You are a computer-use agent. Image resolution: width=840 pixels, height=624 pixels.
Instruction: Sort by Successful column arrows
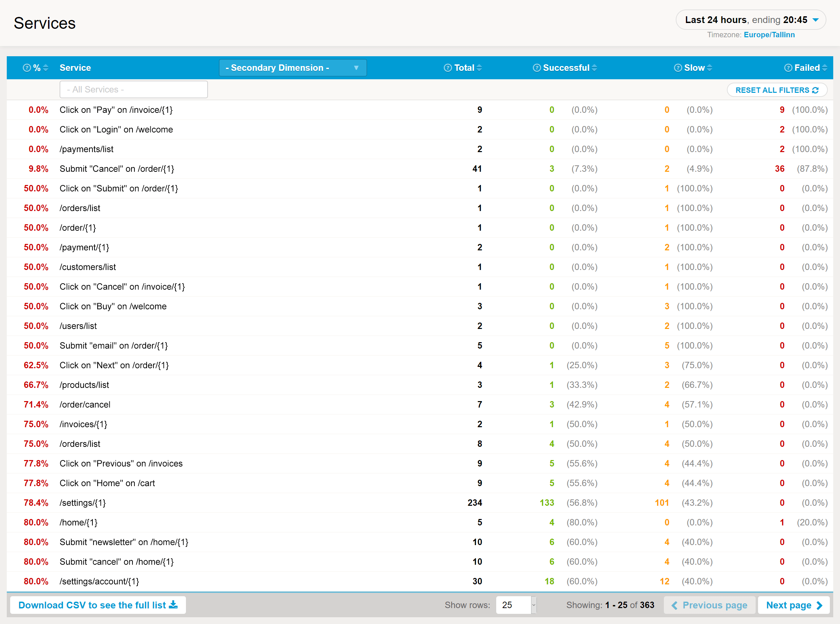tap(594, 68)
